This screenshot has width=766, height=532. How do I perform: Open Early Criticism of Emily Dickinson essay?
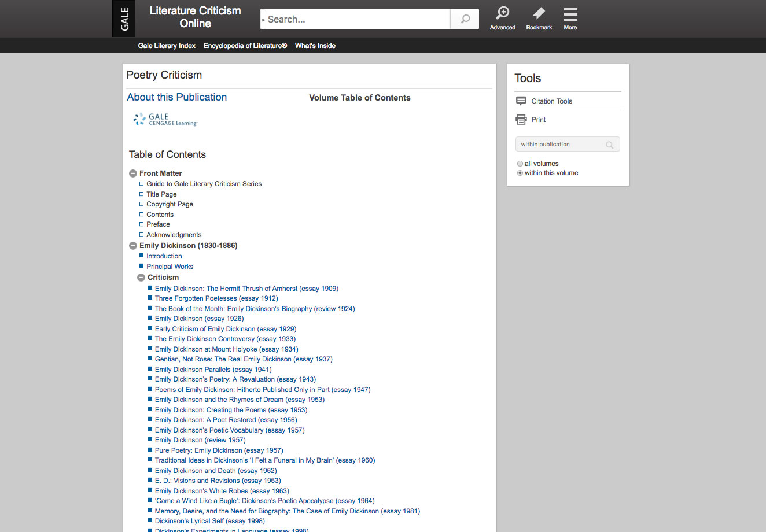(226, 329)
